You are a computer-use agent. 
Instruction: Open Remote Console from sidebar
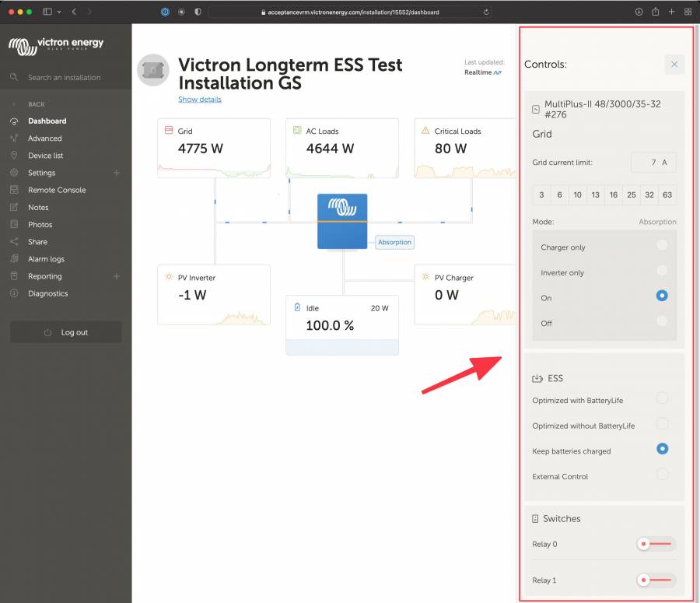[57, 190]
